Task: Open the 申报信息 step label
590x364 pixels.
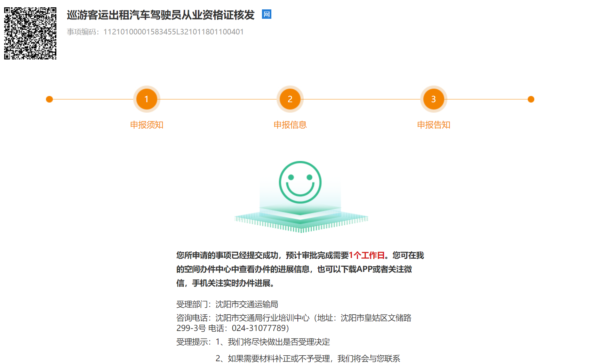Action: (x=290, y=125)
